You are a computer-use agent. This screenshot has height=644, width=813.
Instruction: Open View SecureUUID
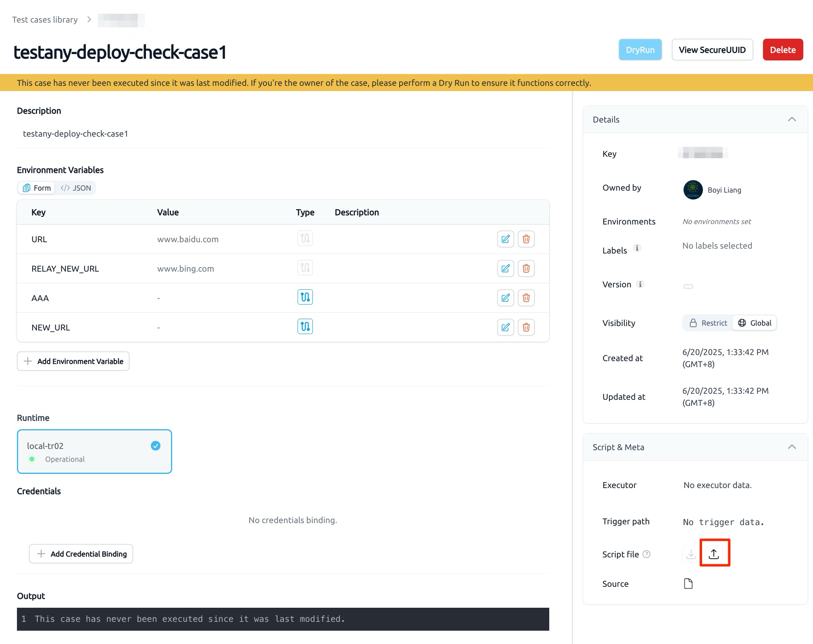[x=712, y=50]
